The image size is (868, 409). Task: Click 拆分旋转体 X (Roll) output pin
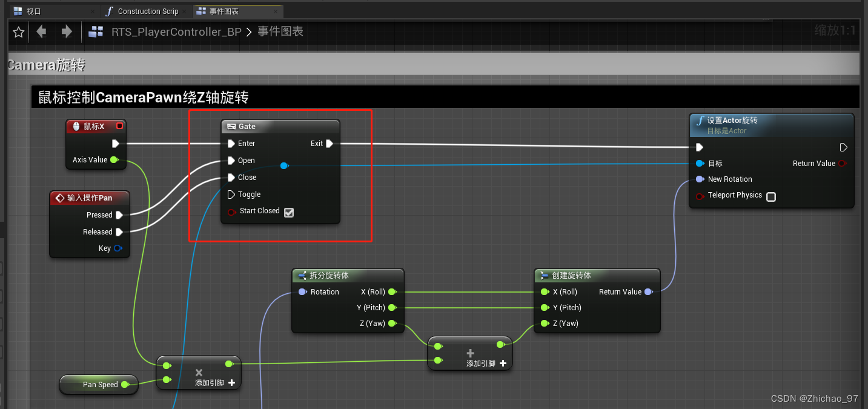tap(393, 292)
